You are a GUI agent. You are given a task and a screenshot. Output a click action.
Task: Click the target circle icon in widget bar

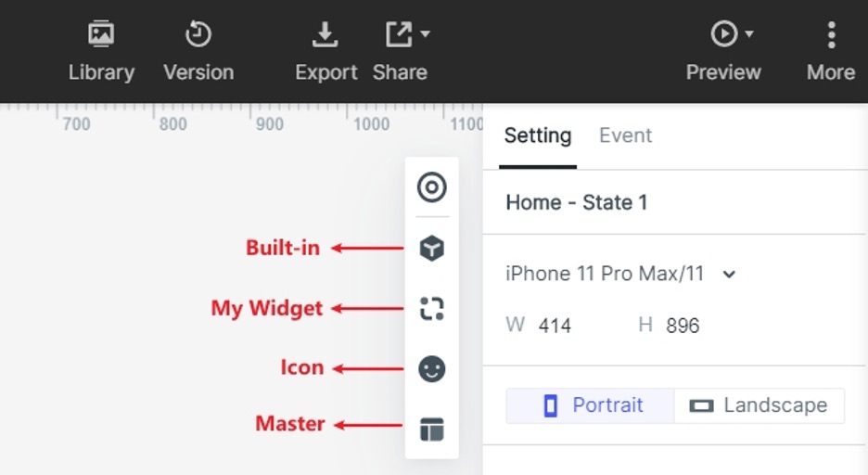pyautogui.click(x=431, y=187)
